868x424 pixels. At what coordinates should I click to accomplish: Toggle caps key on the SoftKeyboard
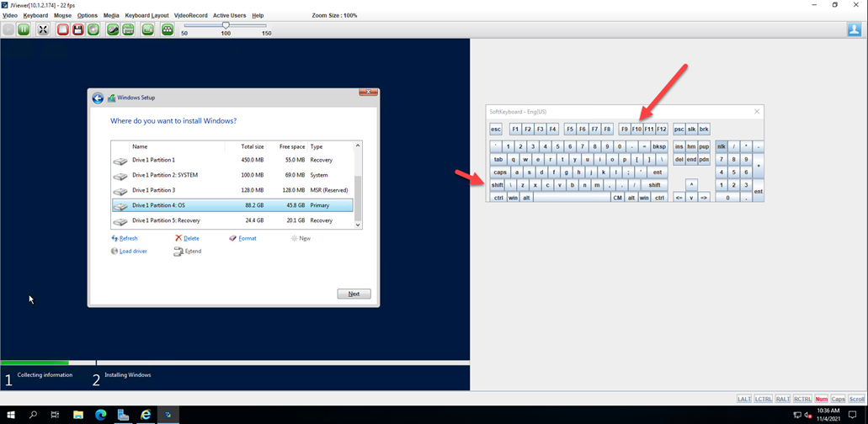click(500, 172)
